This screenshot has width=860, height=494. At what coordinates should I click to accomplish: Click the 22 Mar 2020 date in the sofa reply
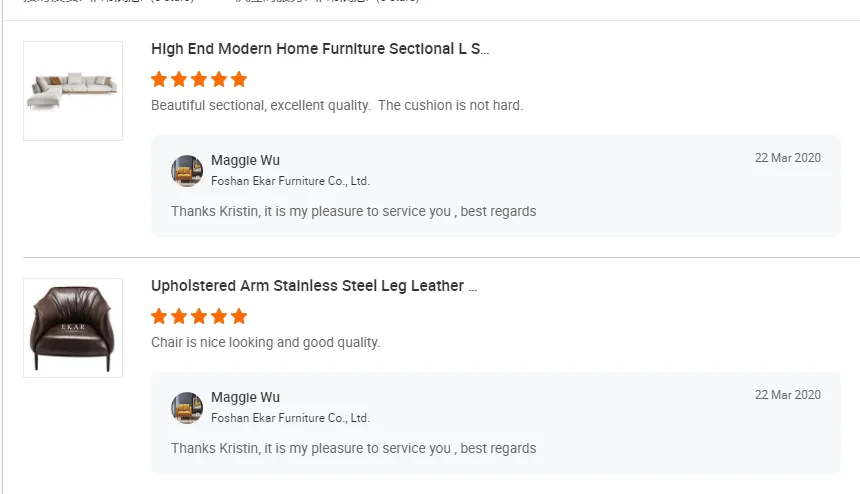[787, 158]
